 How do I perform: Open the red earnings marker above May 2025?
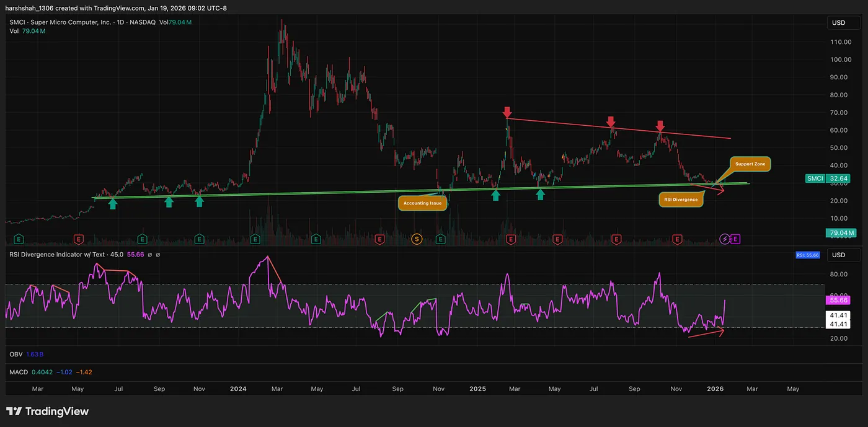pos(557,239)
